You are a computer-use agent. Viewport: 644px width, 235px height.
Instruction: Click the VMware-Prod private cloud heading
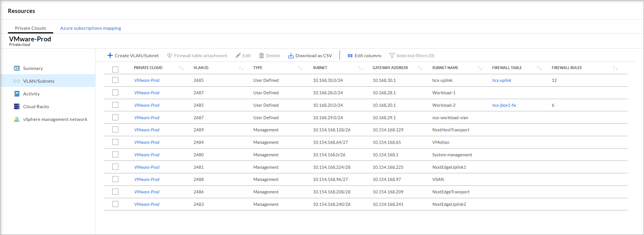[30, 39]
